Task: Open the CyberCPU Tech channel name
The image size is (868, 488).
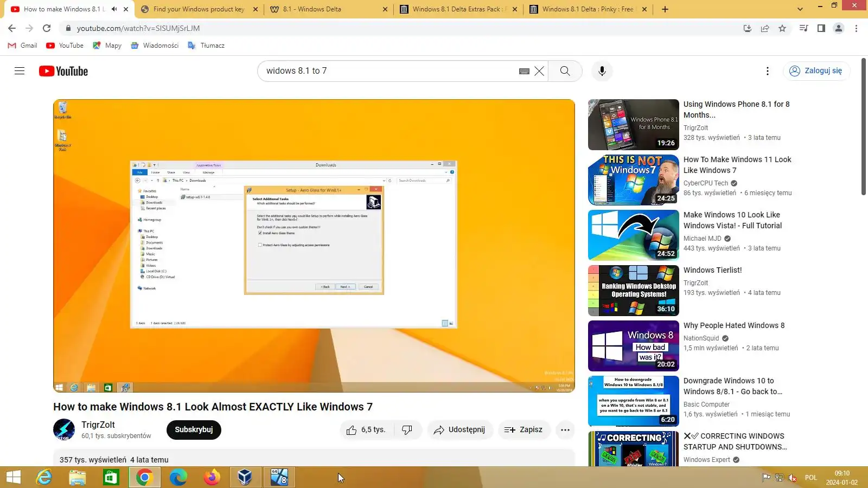Action: click(706, 183)
